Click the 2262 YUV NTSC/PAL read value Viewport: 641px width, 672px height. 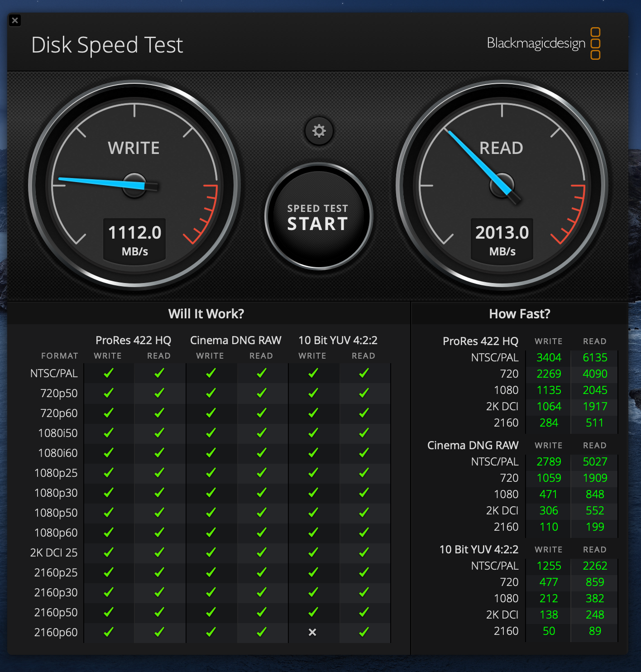[595, 566]
